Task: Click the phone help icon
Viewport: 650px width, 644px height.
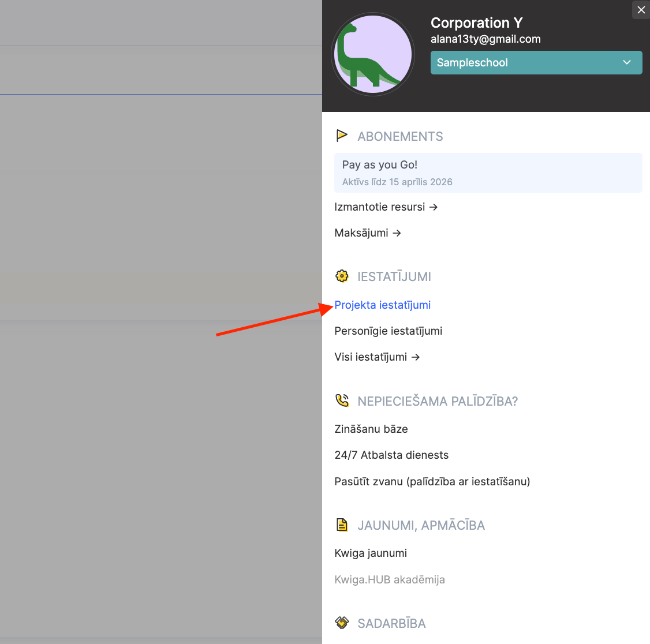Action: (342, 400)
